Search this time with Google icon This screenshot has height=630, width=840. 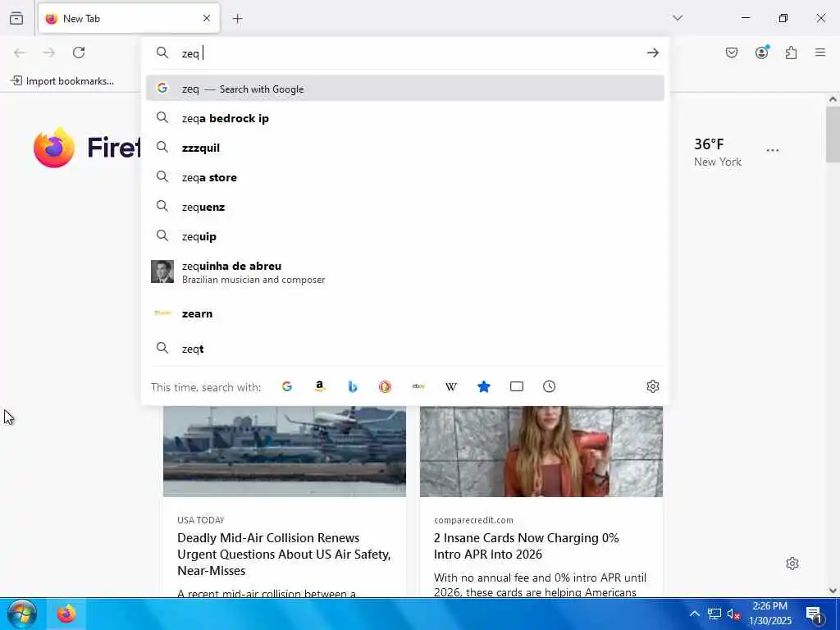pyautogui.click(x=287, y=386)
